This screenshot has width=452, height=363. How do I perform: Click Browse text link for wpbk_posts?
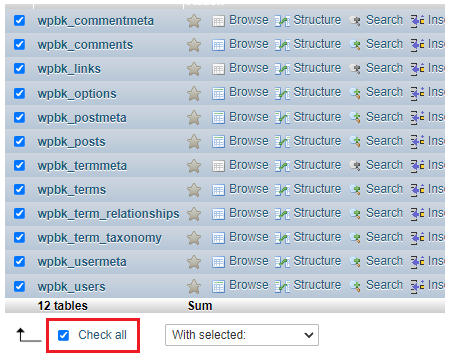(249, 141)
